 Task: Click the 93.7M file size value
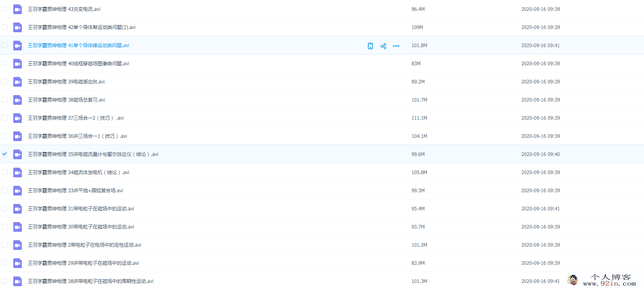click(418, 227)
